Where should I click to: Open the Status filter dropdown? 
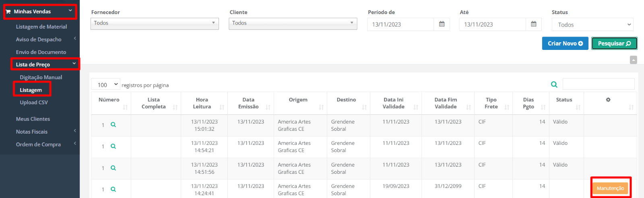point(592,25)
